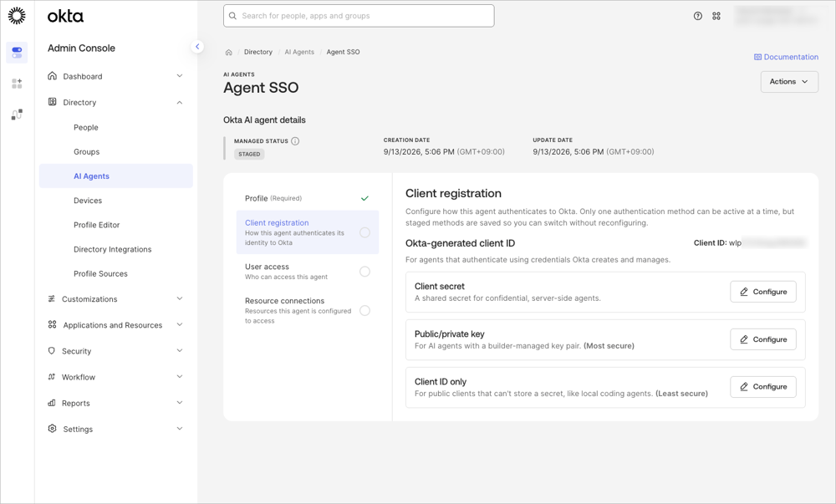Click the home icon in breadcrumb
The image size is (836, 504).
[x=229, y=52]
